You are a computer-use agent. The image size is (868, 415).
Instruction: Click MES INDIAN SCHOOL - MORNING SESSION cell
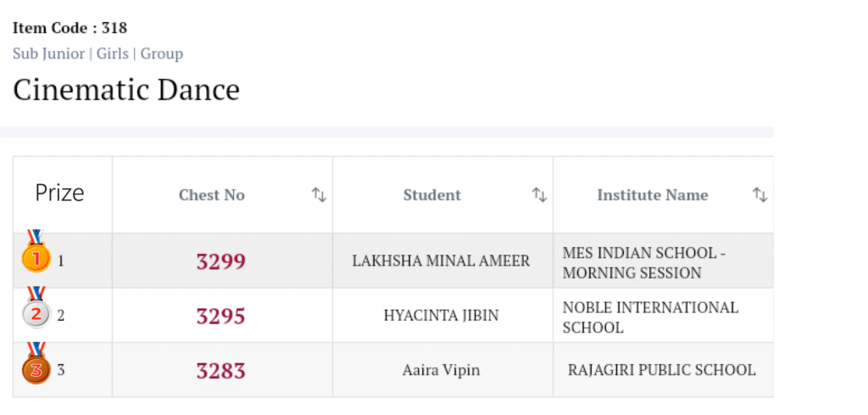click(644, 263)
